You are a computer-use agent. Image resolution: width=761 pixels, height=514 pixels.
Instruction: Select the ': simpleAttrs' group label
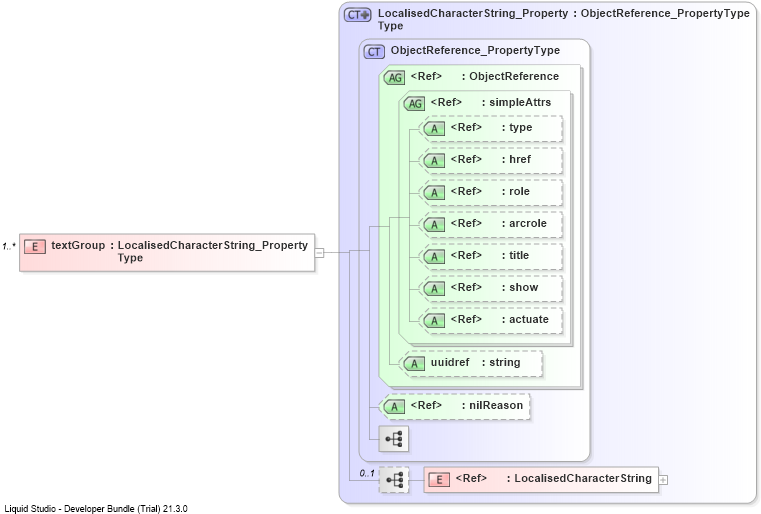516,102
